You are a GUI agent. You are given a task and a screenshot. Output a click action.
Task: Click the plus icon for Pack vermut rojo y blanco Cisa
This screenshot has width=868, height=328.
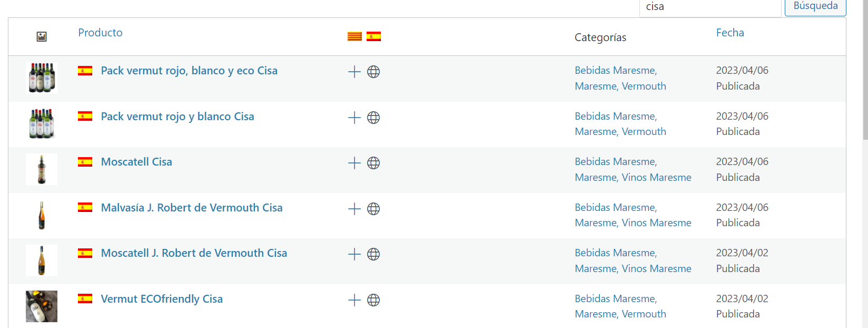pos(354,118)
